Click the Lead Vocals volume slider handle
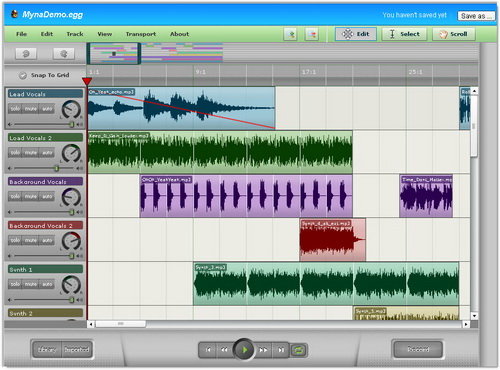The width and height of the screenshot is (500, 370). point(71,124)
